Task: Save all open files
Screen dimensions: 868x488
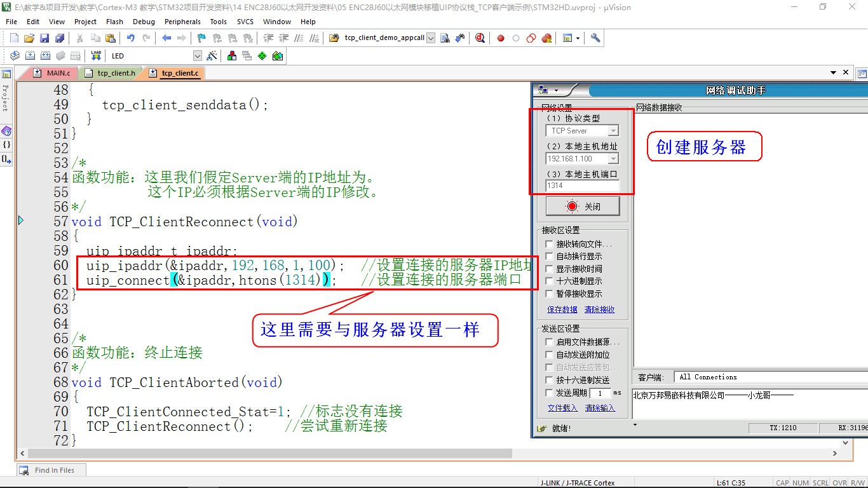Action: pyautogui.click(x=59, y=38)
